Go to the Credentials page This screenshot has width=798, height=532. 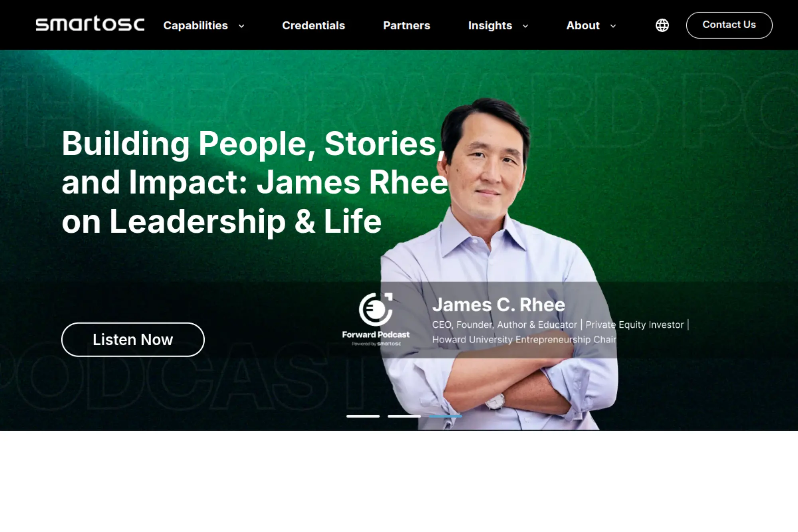click(314, 26)
